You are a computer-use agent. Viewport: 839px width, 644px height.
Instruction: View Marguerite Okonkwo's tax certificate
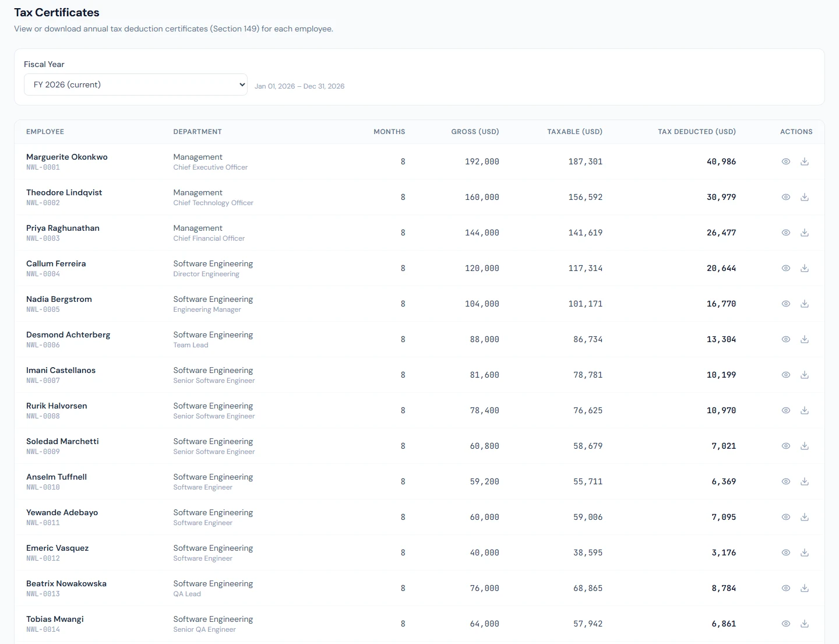[x=786, y=161]
